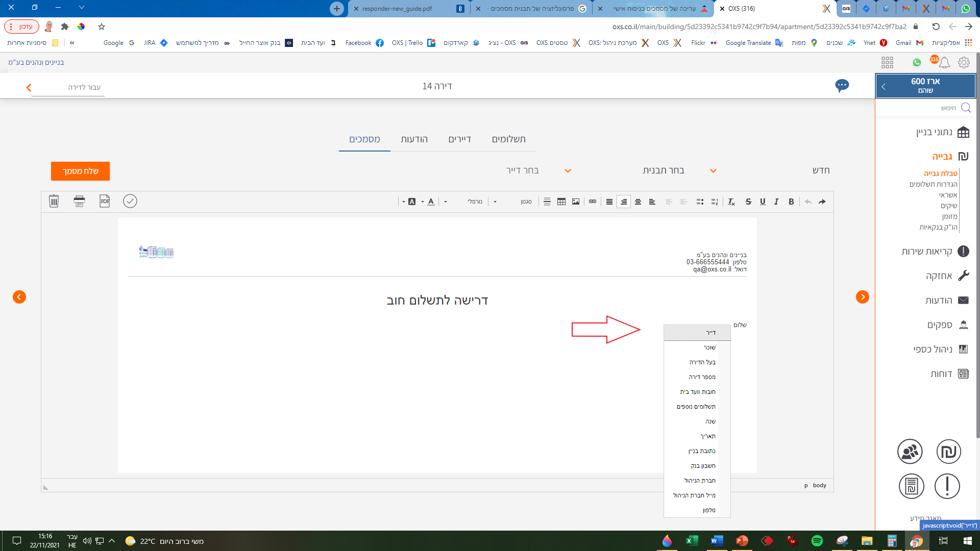This screenshot has height=551, width=980.
Task: Go to next apartment with right orange arrow
Action: click(x=863, y=297)
